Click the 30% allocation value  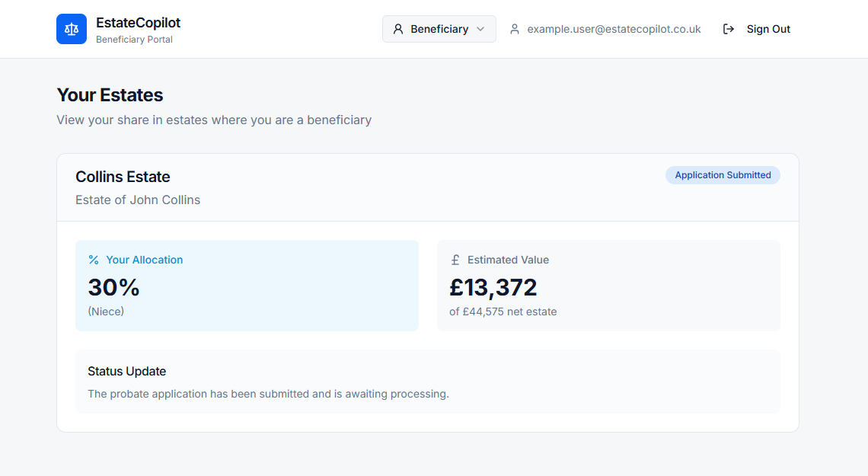pos(113,288)
